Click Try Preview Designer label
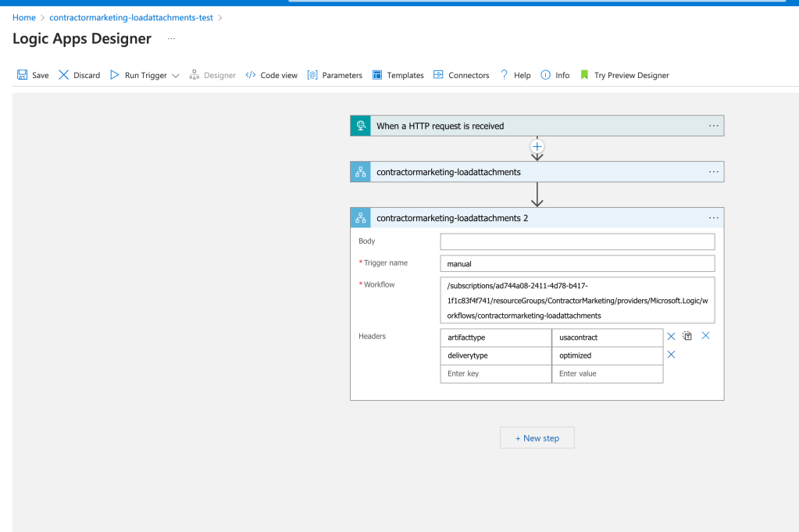This screenshot has height=532, width=799. (x=631, y=76)
